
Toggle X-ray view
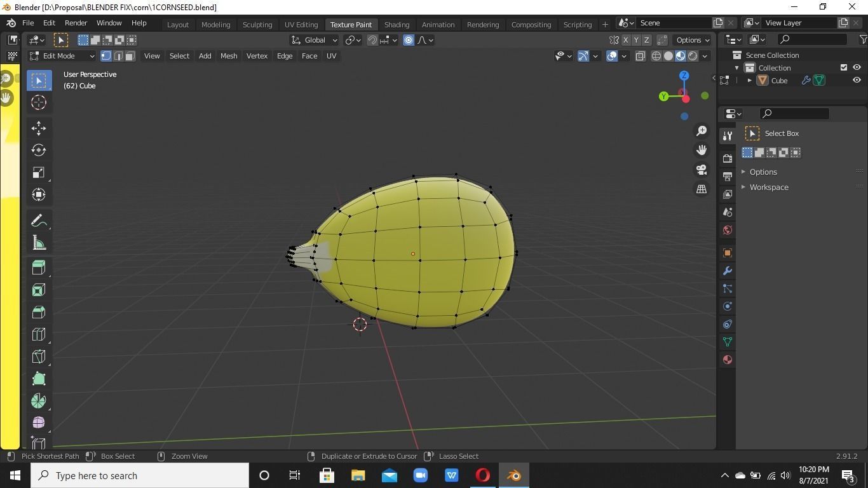pyautogui.click(x=640, y=56)
